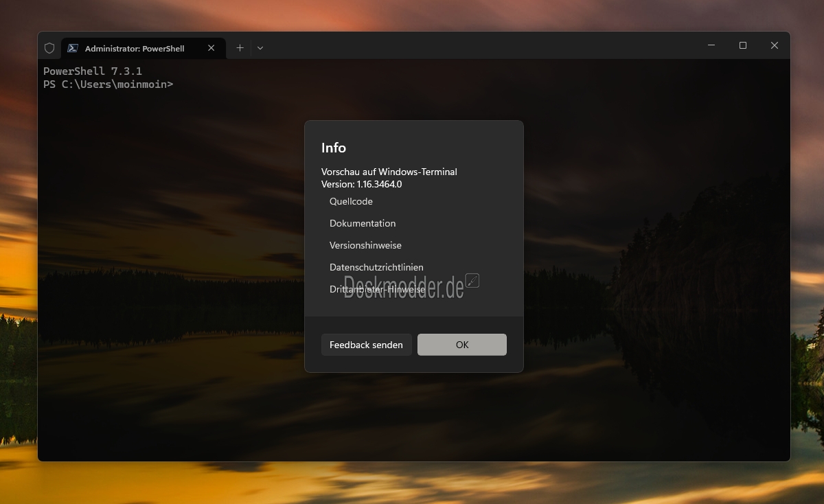Open a new tab with the plus button
The width and height of the screenshot is (824, 504).
[240, 48]
